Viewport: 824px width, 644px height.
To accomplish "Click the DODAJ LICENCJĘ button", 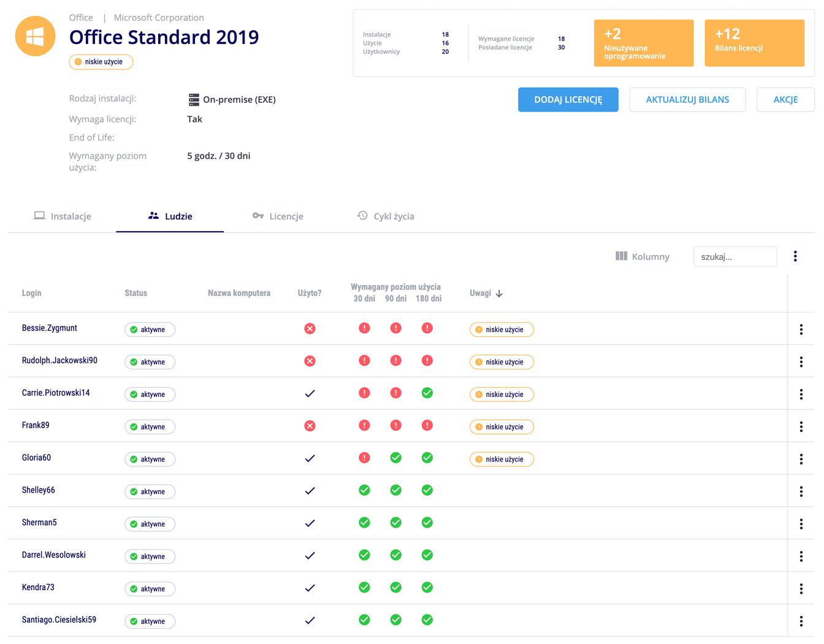I will click(x=568, y=99).
